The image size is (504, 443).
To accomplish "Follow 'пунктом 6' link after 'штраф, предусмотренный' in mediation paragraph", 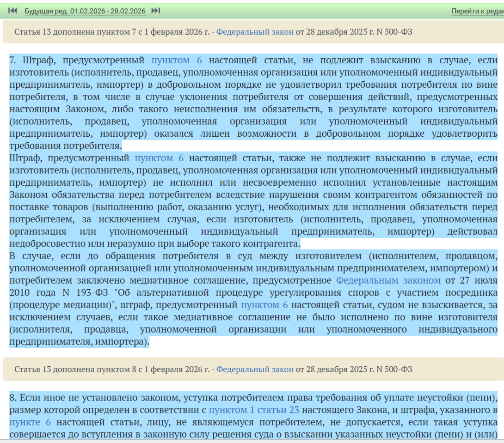I will (264, 305).
